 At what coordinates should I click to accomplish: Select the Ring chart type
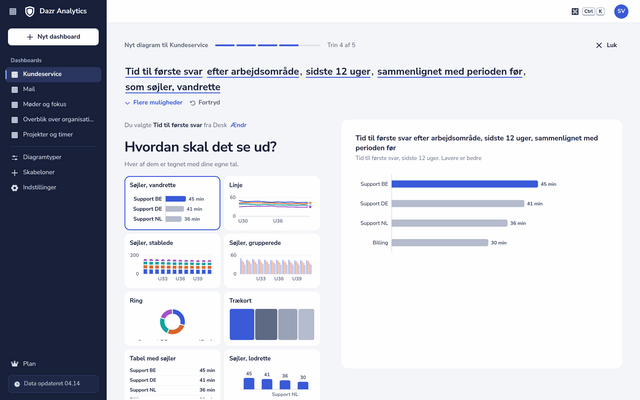(172, 318)
